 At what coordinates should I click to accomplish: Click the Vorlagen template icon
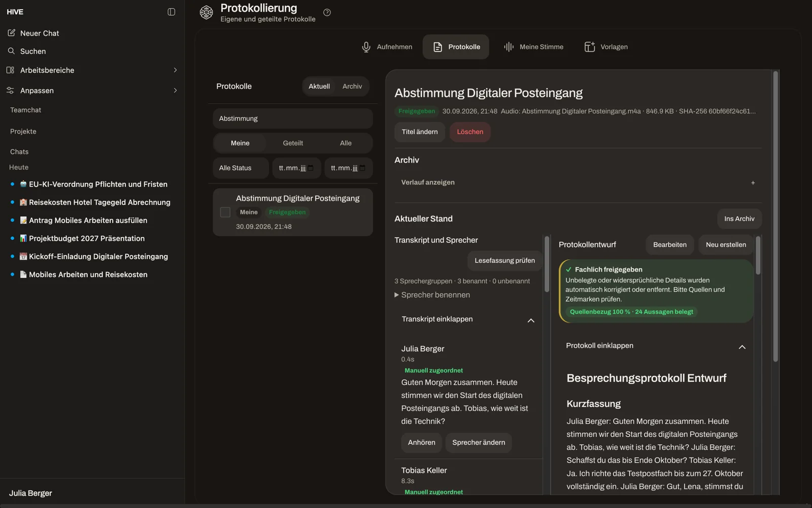pos(589,47)
